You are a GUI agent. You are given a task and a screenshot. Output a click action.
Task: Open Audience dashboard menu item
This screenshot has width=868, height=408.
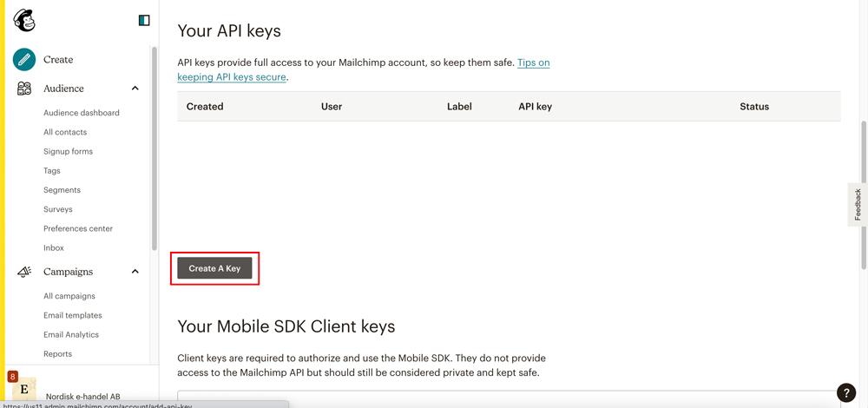click(82, 113)
